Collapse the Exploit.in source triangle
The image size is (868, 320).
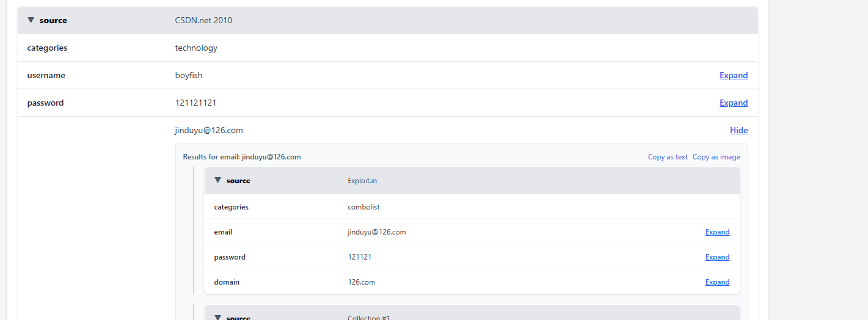217,180
